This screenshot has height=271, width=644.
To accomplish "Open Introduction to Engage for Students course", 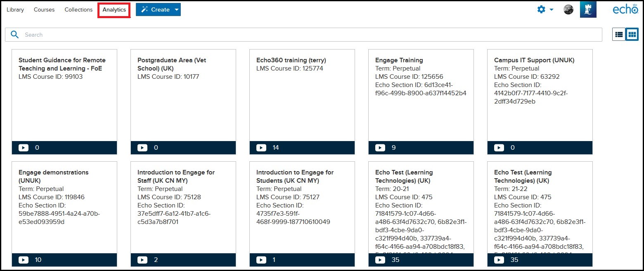I will 295,177.
